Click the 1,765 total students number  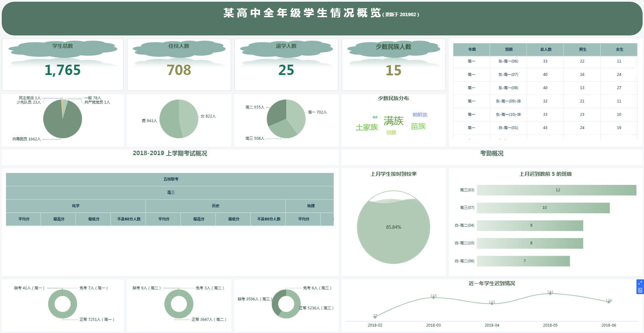[63, 70]
